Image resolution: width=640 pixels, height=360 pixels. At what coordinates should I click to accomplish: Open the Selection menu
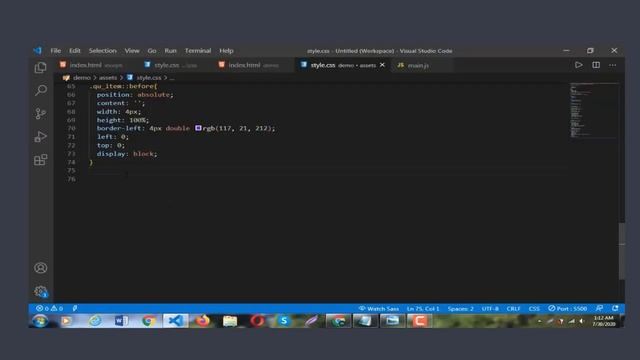pos(102,51)
